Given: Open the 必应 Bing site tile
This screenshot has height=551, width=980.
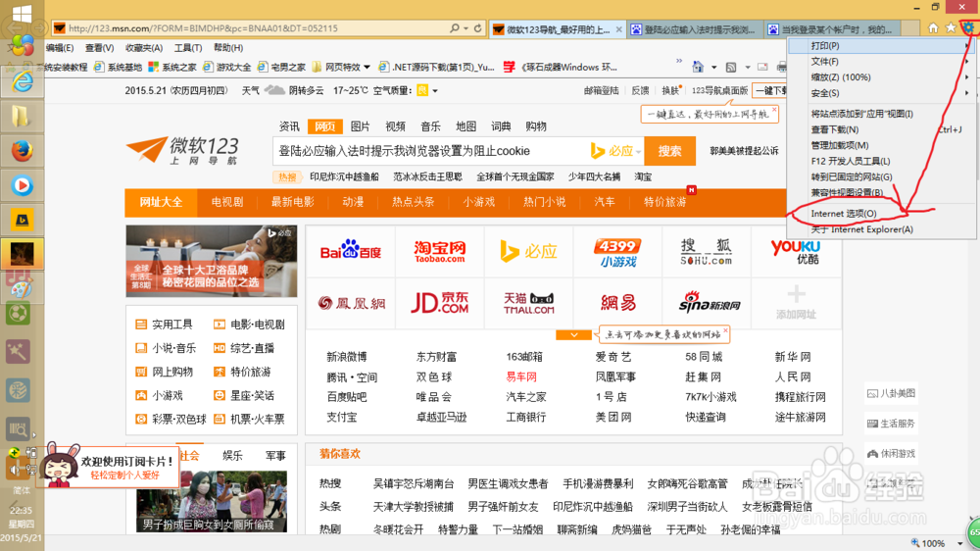Looking at the screenshot, I should (x=529, y=251).
